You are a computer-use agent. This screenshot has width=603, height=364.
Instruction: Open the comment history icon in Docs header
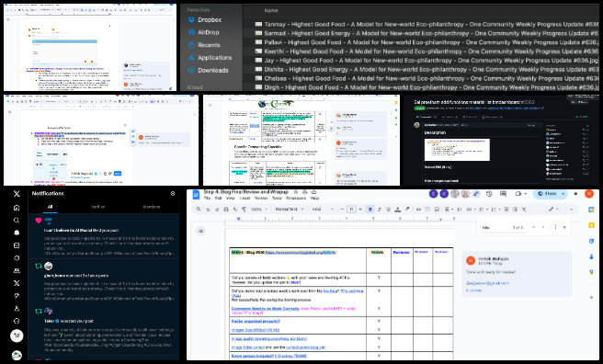(503, 194)
